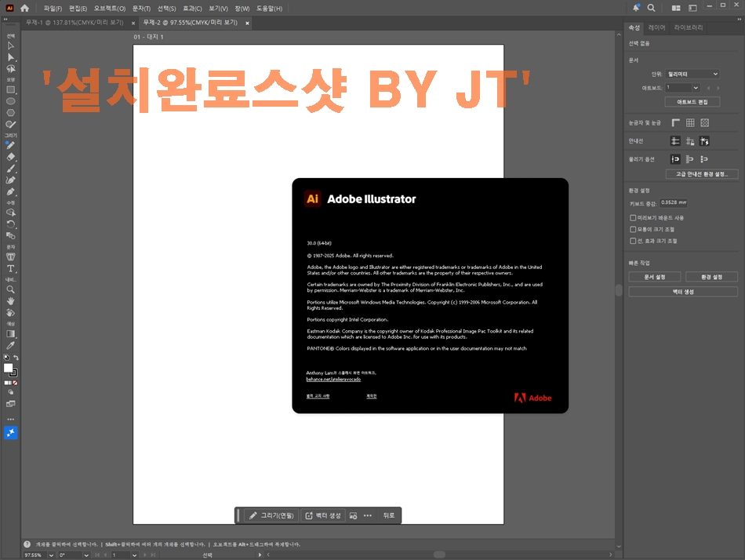Open the zoom level 97.55% dropdown
This screenshot has height=560, width=745.
pos(52,555)
